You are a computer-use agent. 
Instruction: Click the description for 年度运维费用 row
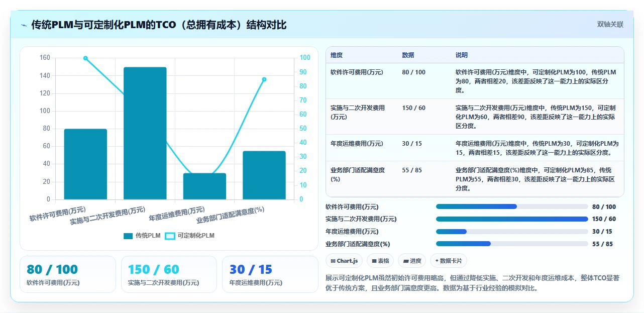(537, 148)
